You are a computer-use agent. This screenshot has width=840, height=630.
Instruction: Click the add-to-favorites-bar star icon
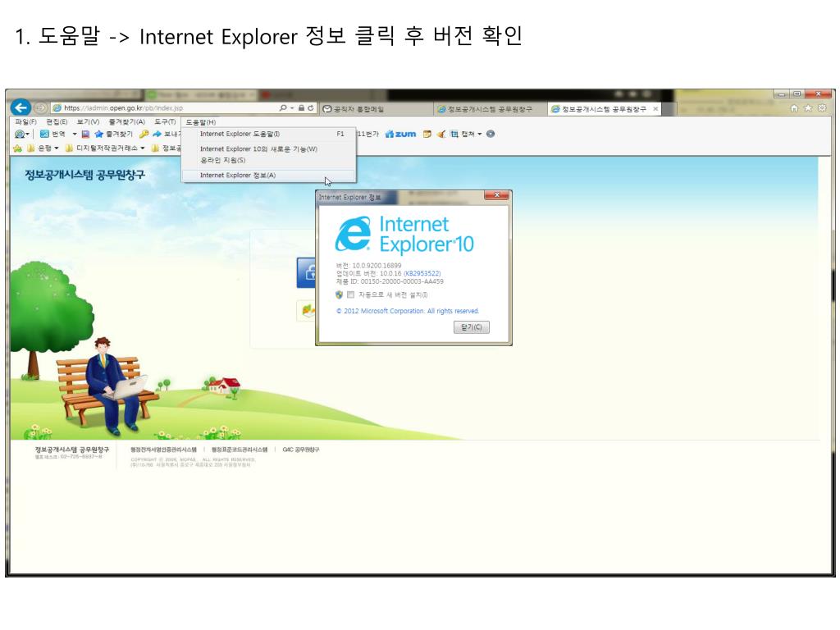[x=18, y=148]
